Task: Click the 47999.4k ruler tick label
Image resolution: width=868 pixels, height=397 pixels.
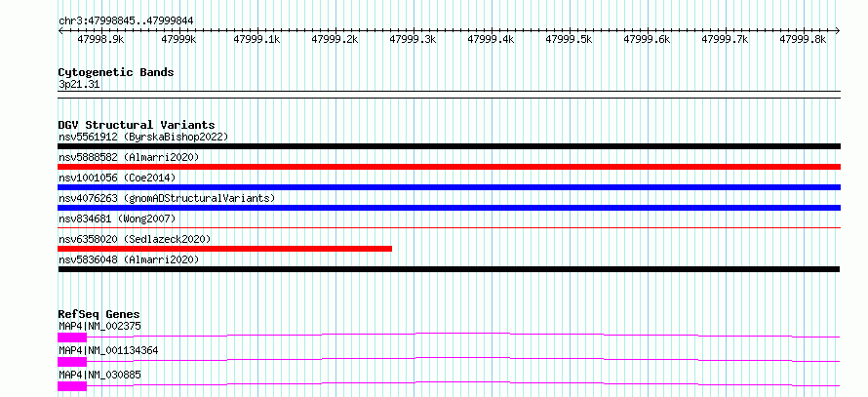Action: click(491, 39)
